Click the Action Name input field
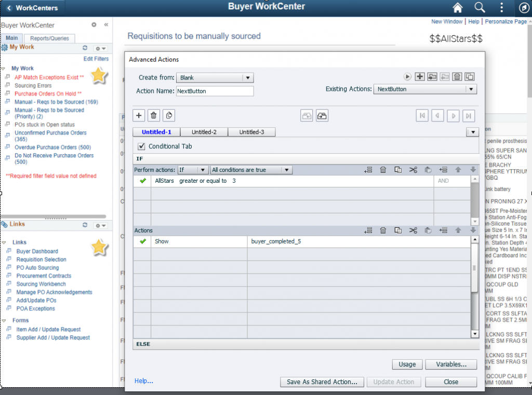This screenshot has width=532, height=395. coord(214,91)
